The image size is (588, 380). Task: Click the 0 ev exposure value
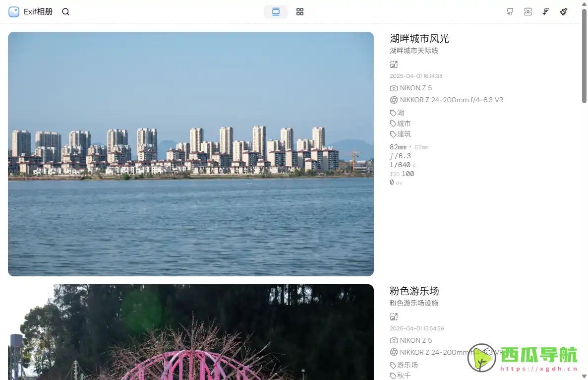click(396, 182)
